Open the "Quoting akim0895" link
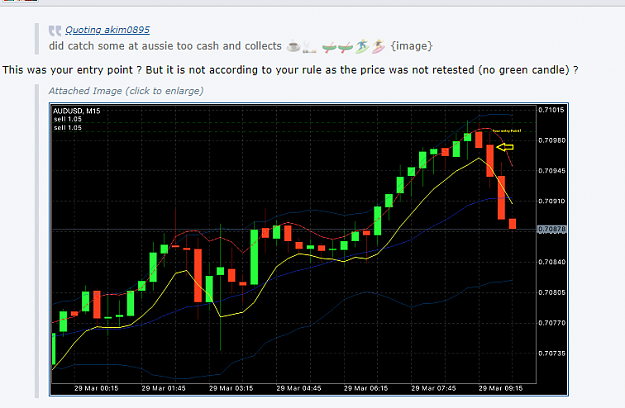The height and width of the screenshot is (408, 625). [108, 30]
